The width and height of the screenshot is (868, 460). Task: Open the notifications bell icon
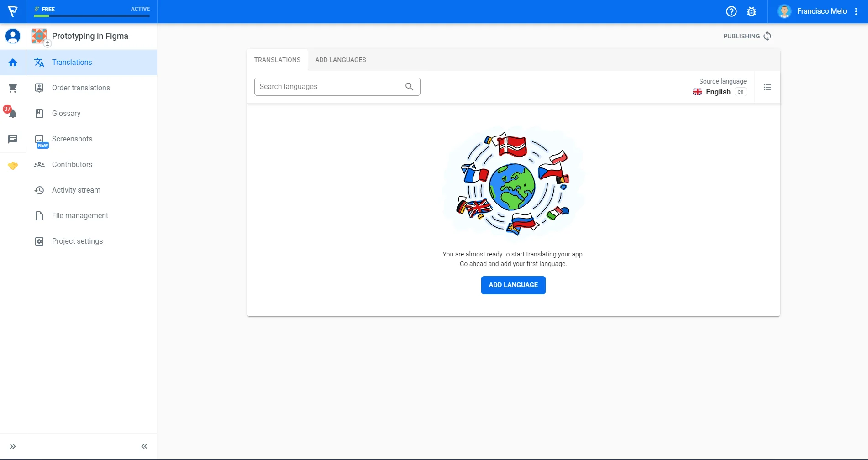click(x=12, y=114)
